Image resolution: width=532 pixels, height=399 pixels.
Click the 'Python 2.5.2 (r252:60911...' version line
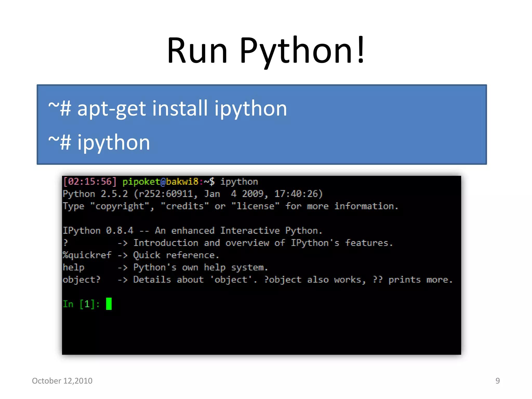193,194
